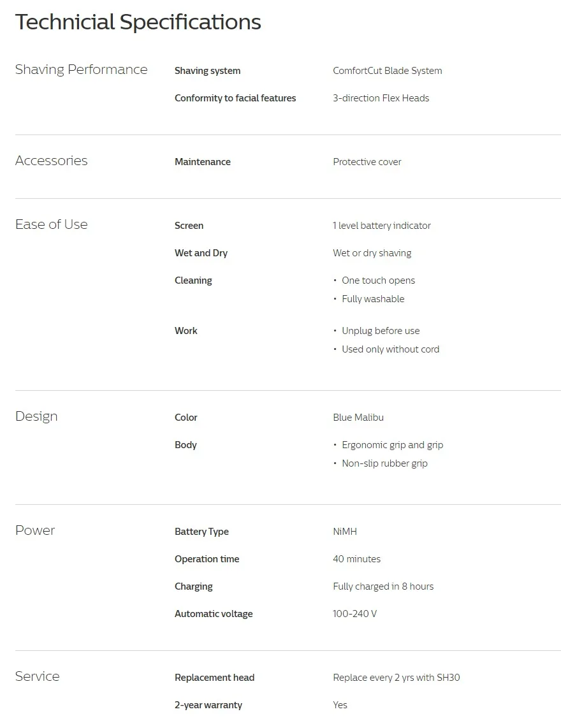Viewport: 561px width, 728px height.
Task: Click the Service section heading
Action: click(x=37, y=676)
